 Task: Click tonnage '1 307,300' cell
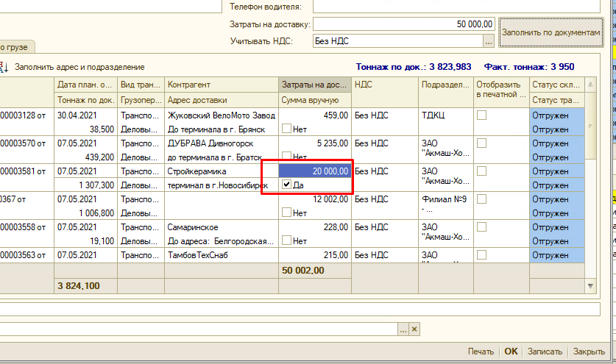point(85,185)
